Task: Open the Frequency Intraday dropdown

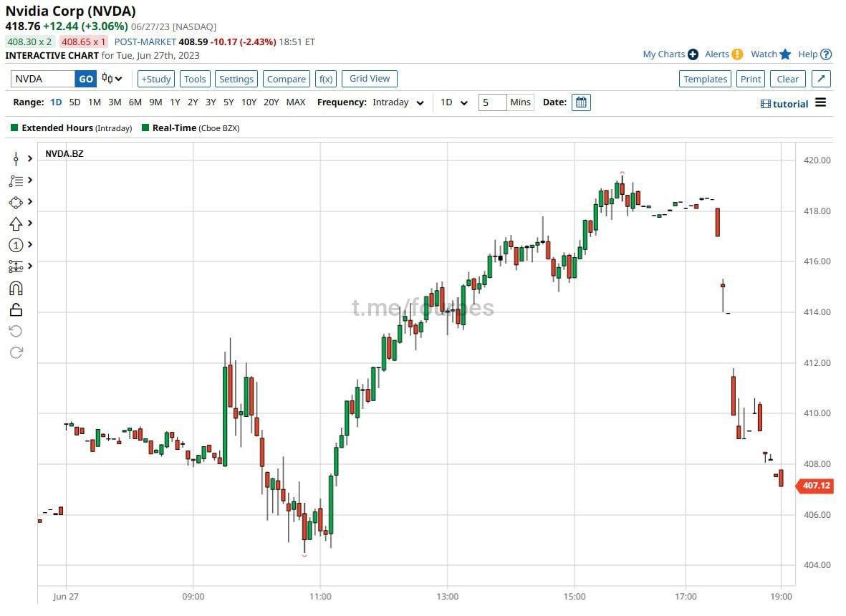Action: (x=398, y=102)
